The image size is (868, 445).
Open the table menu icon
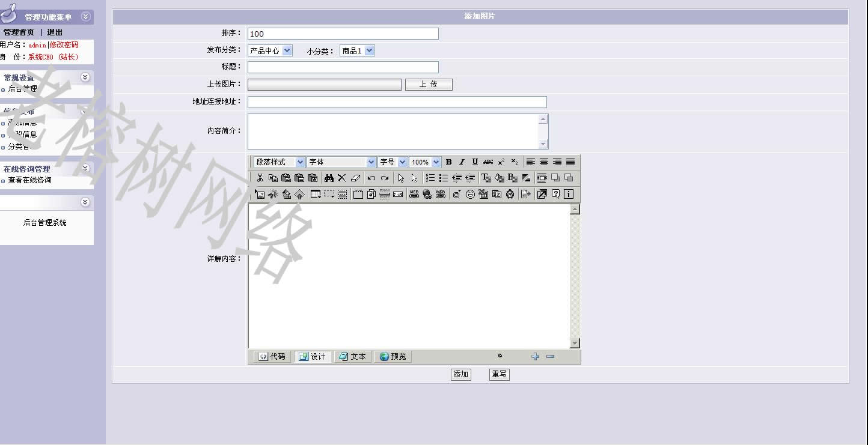(x=316, y=194)
